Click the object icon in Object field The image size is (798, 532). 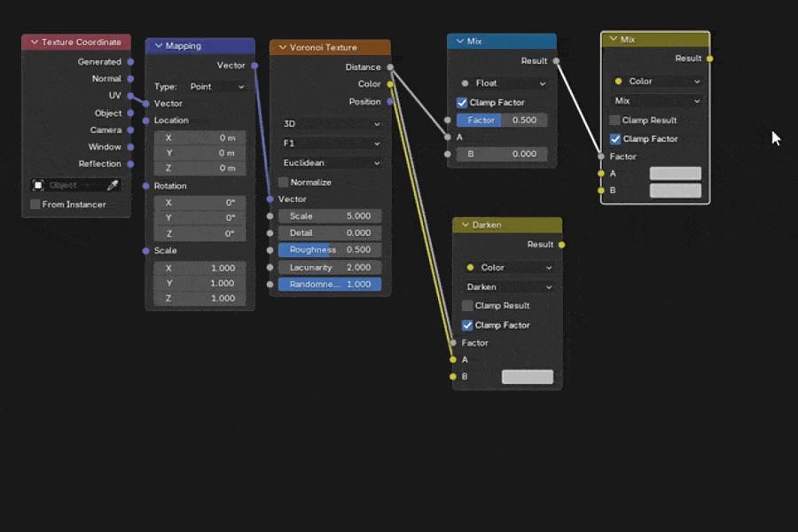38,185
